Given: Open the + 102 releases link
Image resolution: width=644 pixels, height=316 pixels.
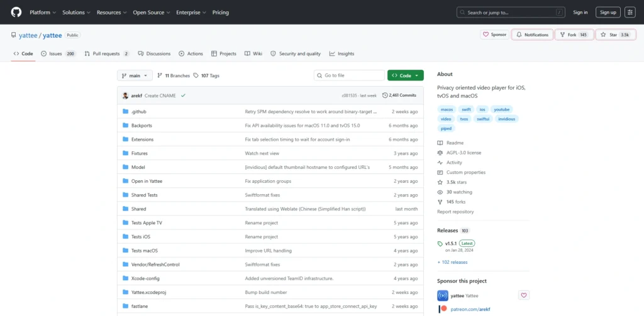Looking at the screenshot, I should 452,262.
